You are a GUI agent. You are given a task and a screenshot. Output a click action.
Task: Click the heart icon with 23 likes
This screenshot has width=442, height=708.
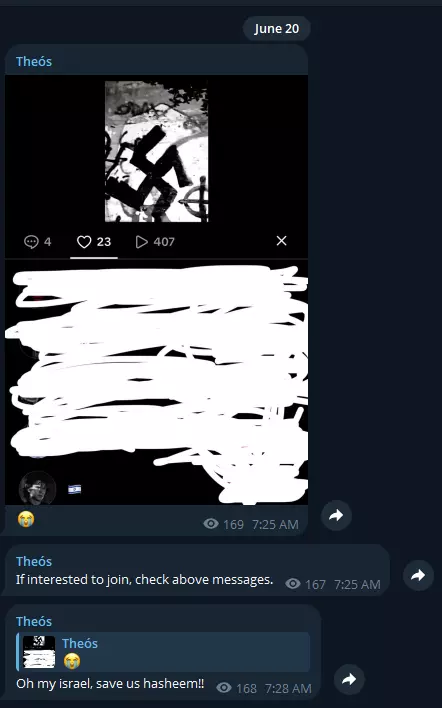point(84,242)
